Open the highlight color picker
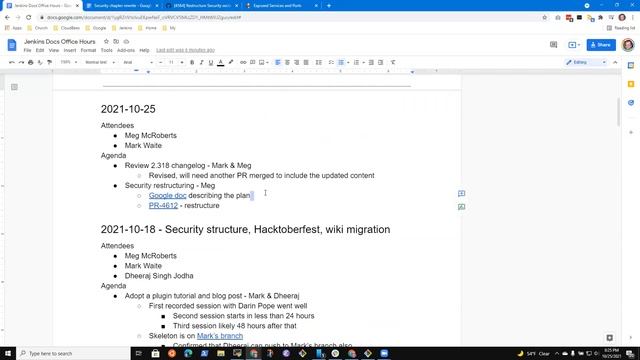640x360 pixels. [231, 62]
